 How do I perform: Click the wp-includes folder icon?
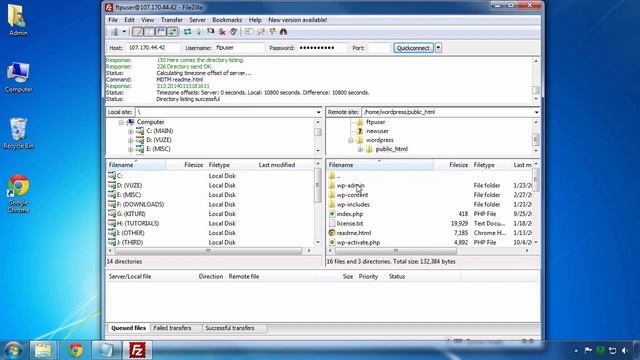coord(332,204)
